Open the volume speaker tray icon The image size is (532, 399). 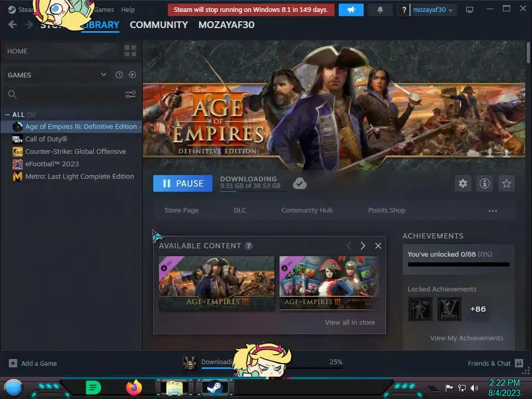click(x=474, y=388)
